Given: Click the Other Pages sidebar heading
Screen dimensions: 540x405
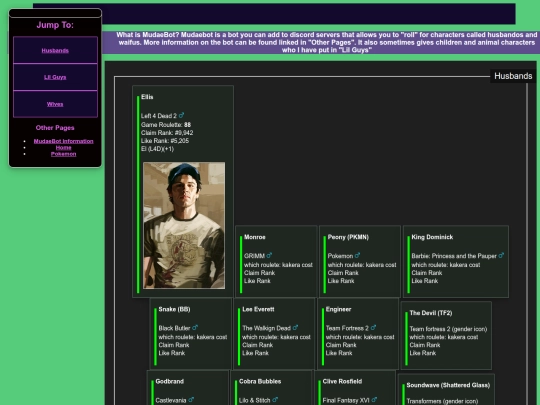Looking at the screenshot, I should pos(55,127).
